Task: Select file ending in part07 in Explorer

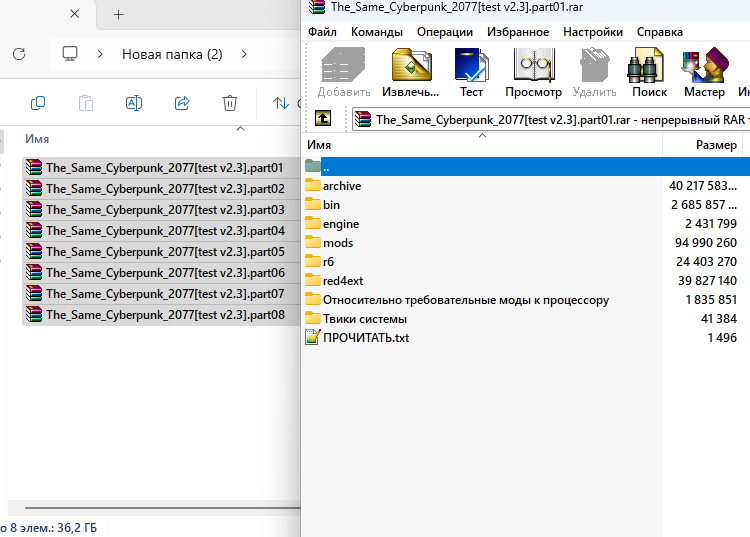Action: (x=161, y=294)
